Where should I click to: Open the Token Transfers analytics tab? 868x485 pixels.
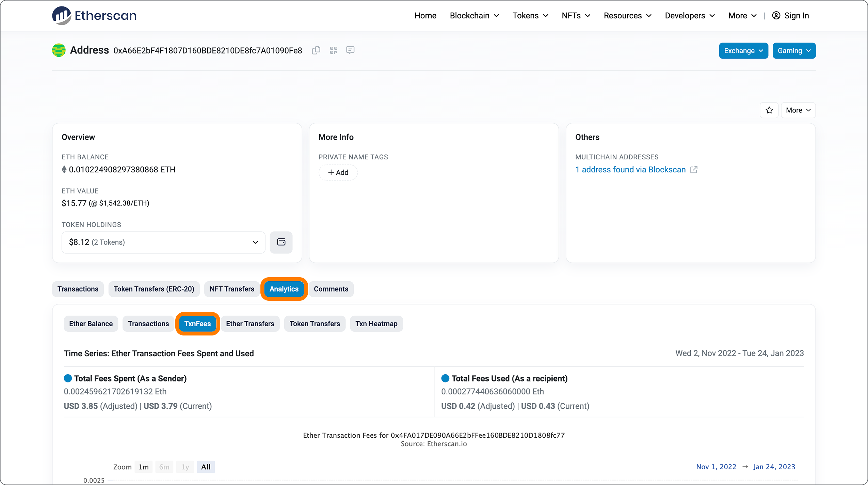tap(315, 324)
